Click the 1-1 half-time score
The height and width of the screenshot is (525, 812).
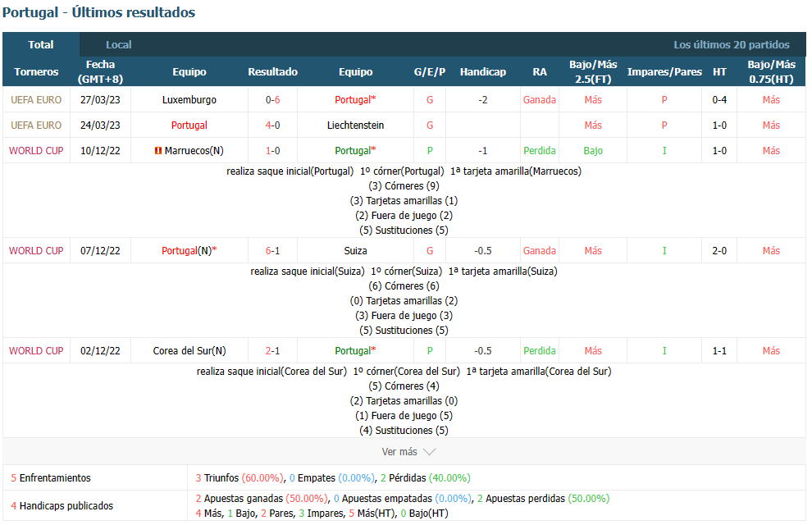point(719,350)
